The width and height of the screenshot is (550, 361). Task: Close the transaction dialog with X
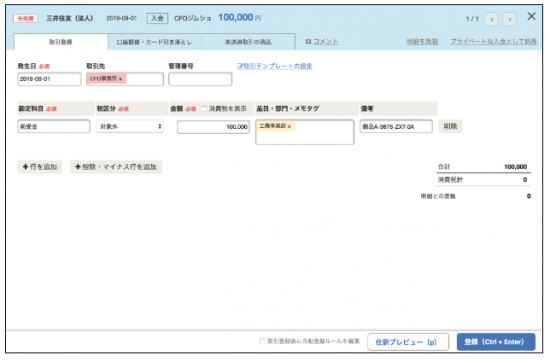point(531,16)
